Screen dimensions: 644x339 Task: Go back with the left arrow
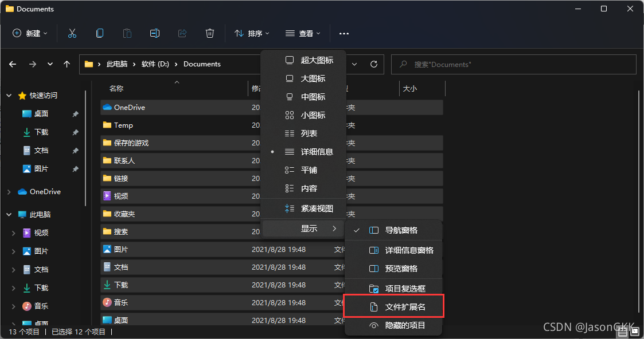[13, 64]
